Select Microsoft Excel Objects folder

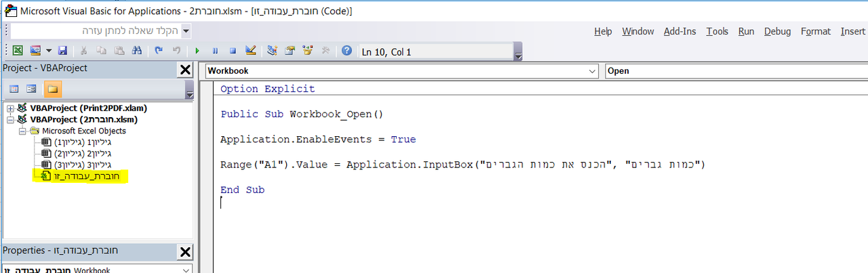(83, 131)
